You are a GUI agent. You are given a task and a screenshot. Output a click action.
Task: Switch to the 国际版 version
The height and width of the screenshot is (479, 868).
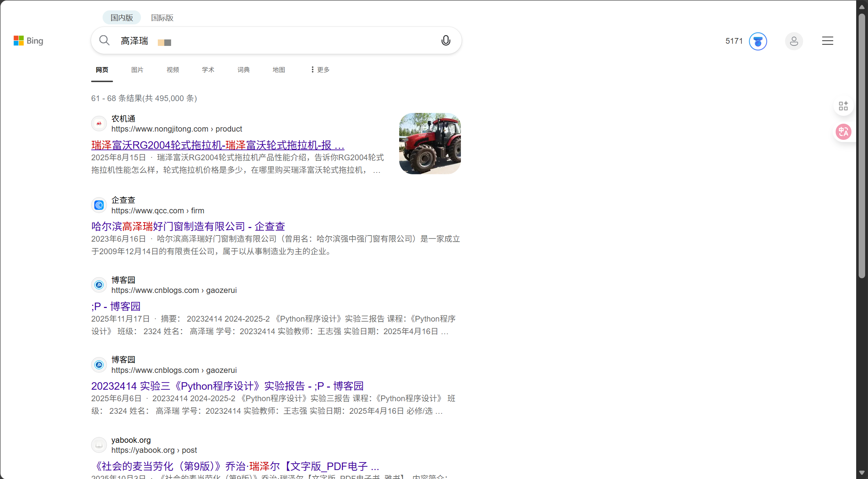tap(162, 17)
